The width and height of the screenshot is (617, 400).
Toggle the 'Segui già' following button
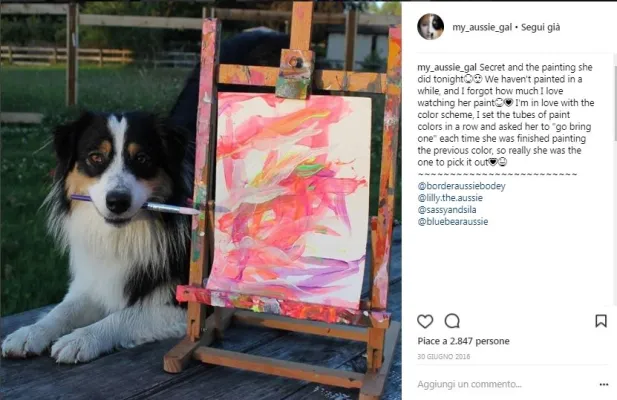tap(540, 27)
